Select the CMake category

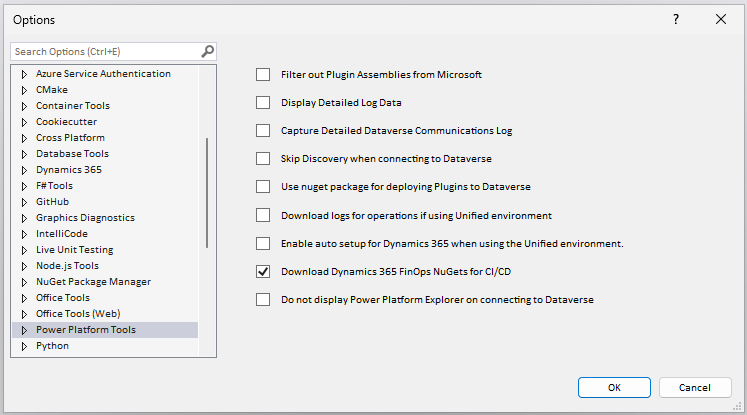pyautogui.click(x=52, y=90)
